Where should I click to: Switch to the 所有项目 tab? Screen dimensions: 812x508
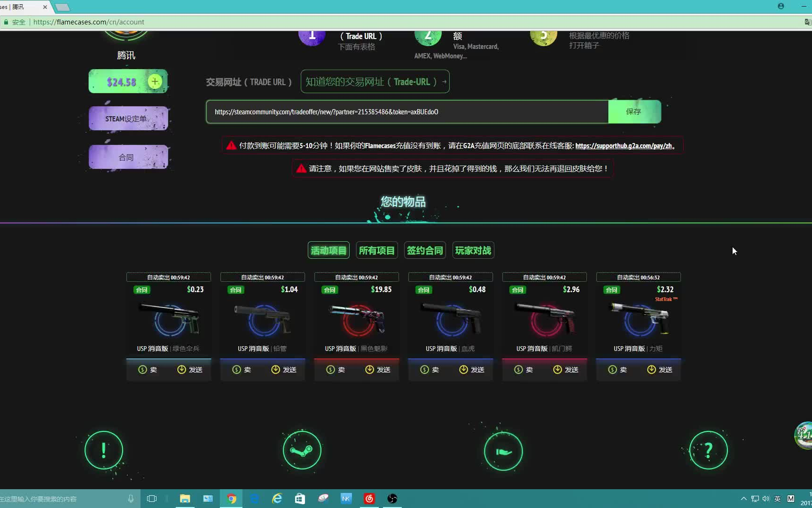tap(377, 250)
